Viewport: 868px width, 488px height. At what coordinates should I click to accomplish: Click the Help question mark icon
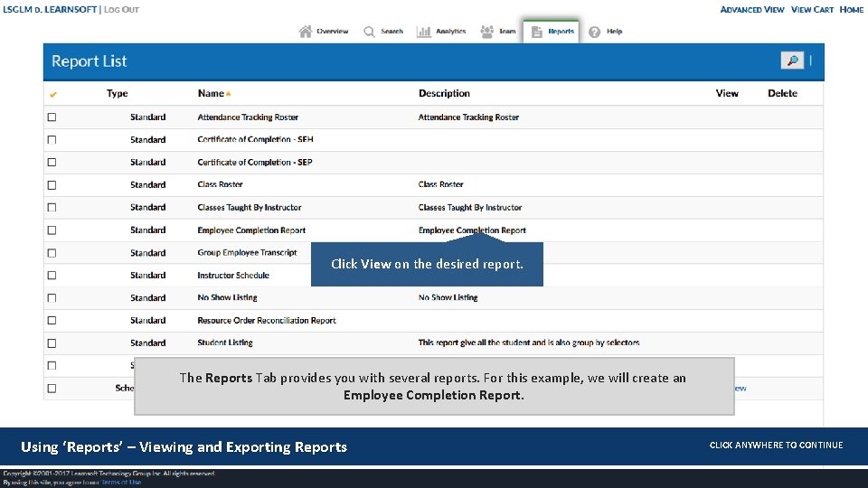(595, 32)
